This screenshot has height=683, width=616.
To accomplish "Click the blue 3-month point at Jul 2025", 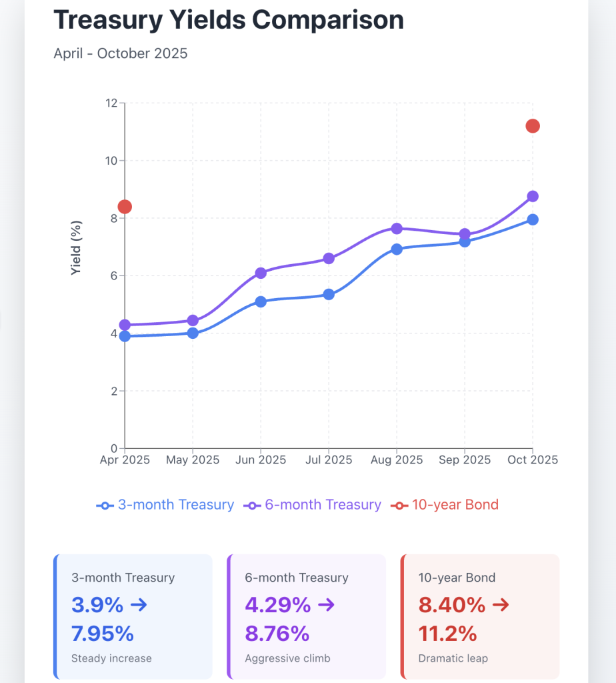I will (329, 294).
